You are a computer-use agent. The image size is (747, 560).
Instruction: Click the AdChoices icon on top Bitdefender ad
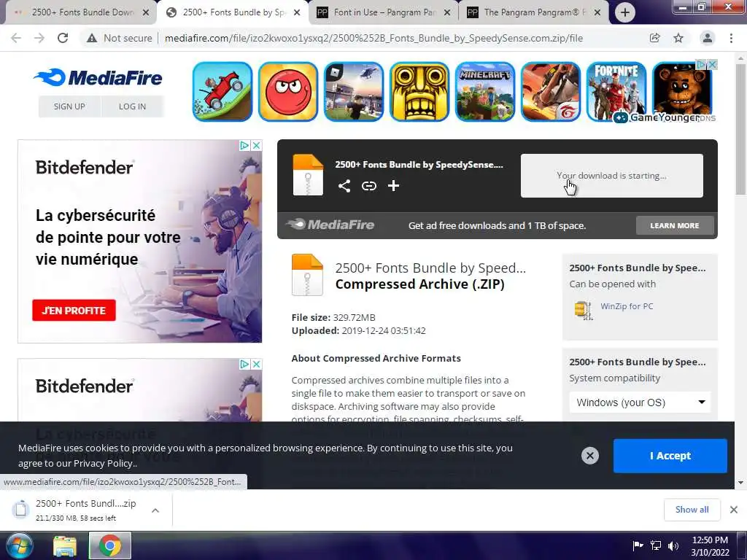[244, 145]
